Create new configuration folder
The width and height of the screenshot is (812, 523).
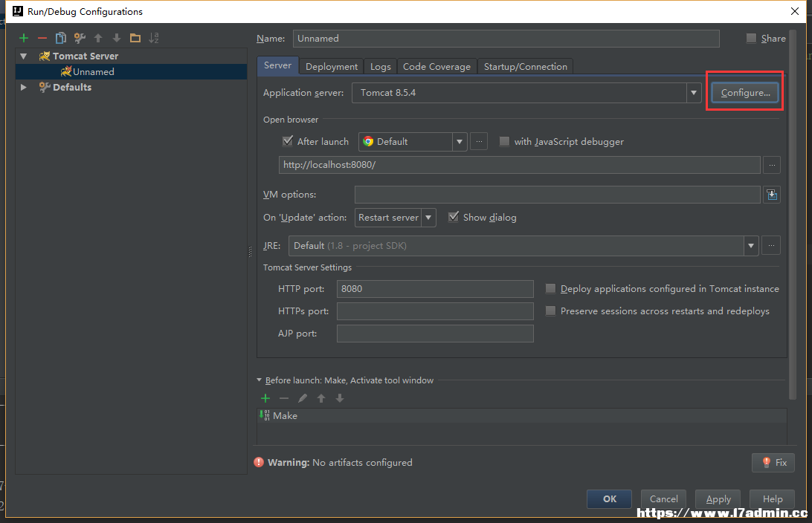[x=135, y=38]
